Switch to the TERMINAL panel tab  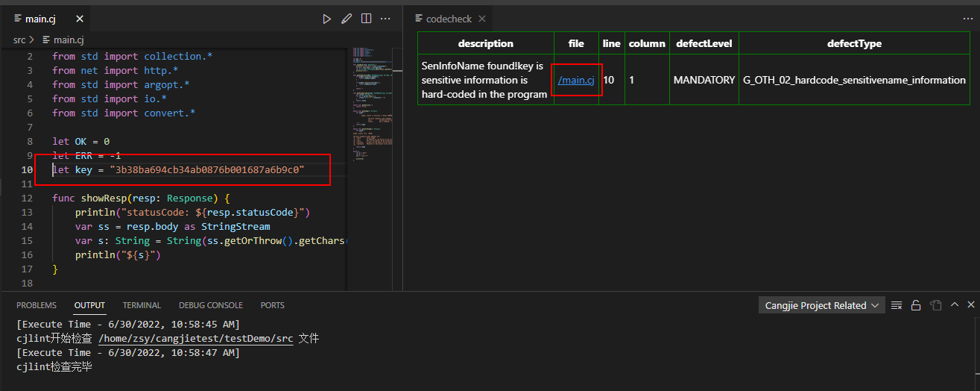coord(142,305)
